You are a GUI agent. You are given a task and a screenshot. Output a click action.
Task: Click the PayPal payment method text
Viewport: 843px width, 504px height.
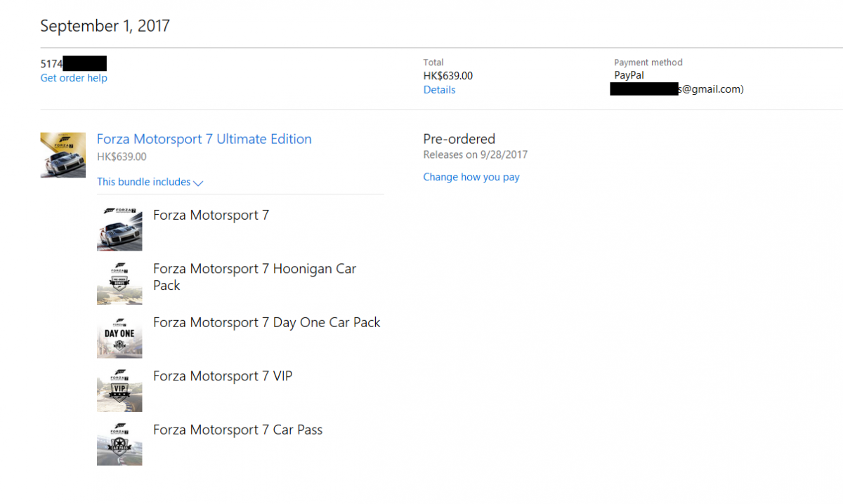629,75
